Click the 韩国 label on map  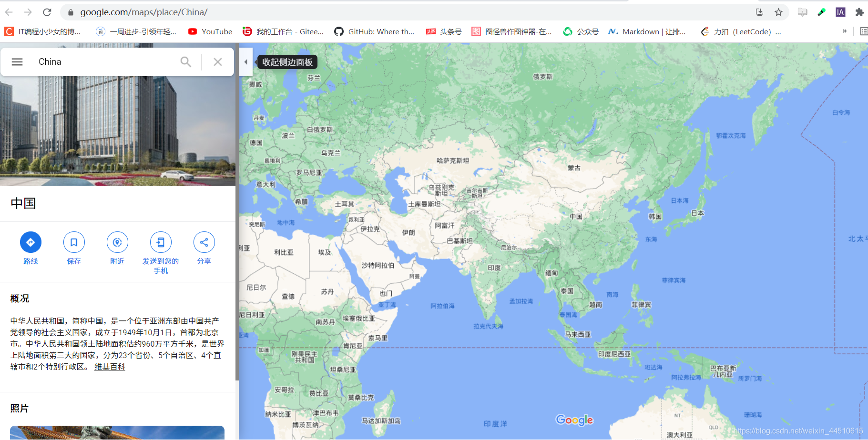point(655,217)
